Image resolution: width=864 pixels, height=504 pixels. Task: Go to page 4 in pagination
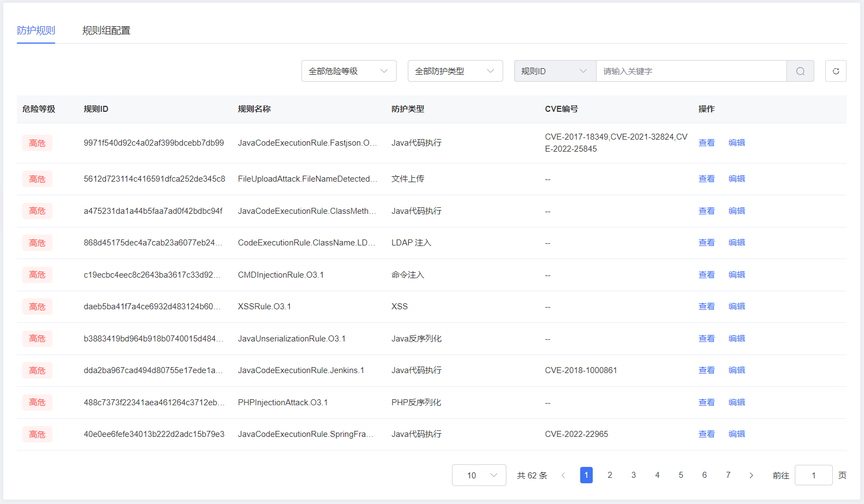point(657,475)
